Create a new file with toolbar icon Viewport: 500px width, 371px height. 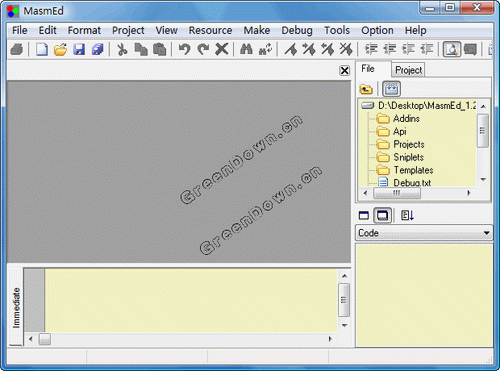[42, 50]
